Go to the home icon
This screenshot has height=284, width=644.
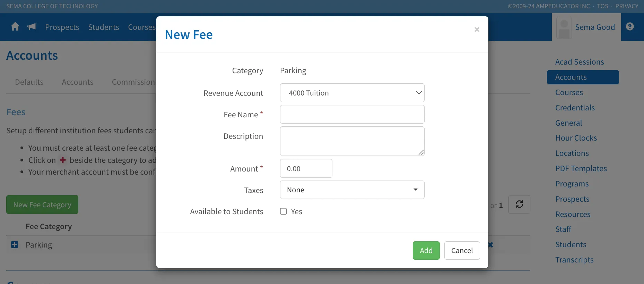[x=15, y=27]
